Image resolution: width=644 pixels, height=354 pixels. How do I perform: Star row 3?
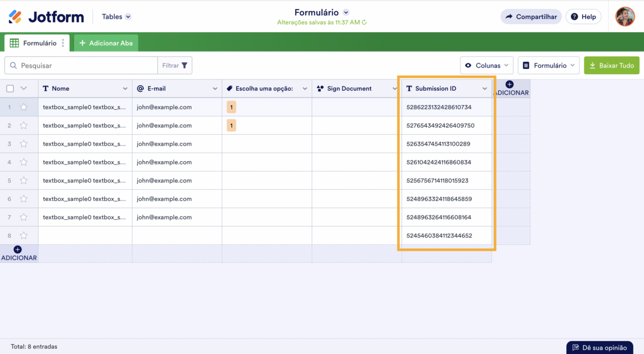(x=24, y=143)
